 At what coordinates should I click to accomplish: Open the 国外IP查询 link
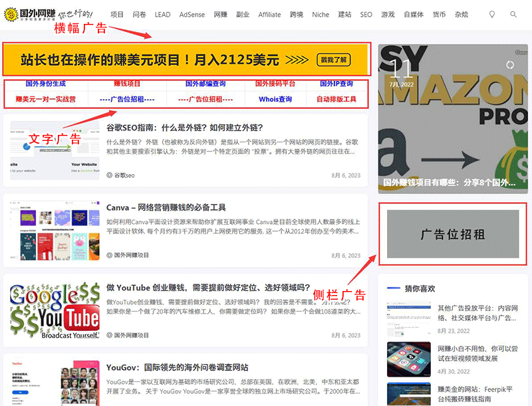coord(336,83)
